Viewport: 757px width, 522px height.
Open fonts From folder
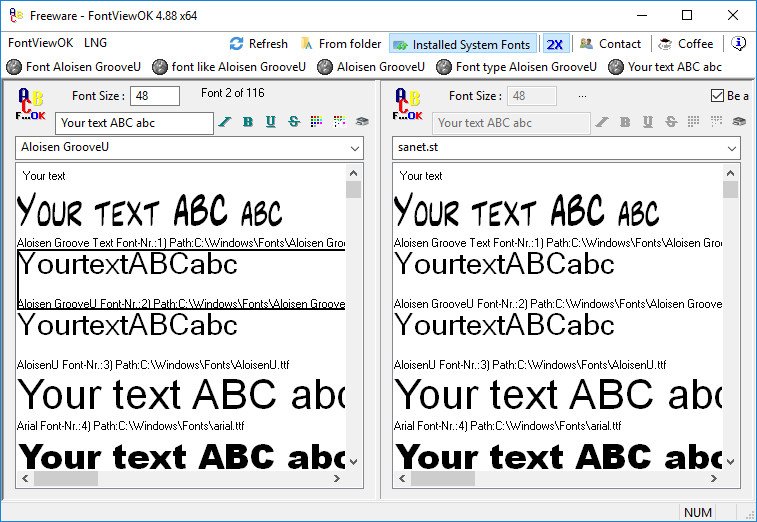click(x=341, y=44)
